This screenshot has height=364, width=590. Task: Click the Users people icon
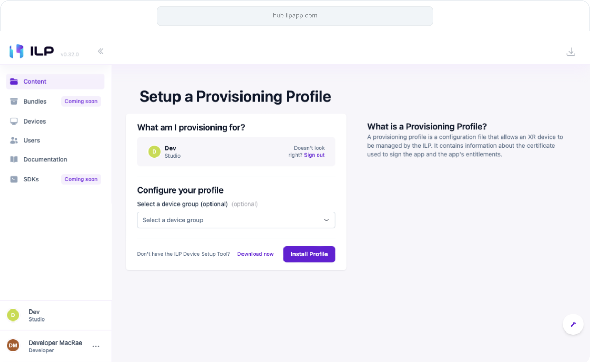click(x=14, y=140)
